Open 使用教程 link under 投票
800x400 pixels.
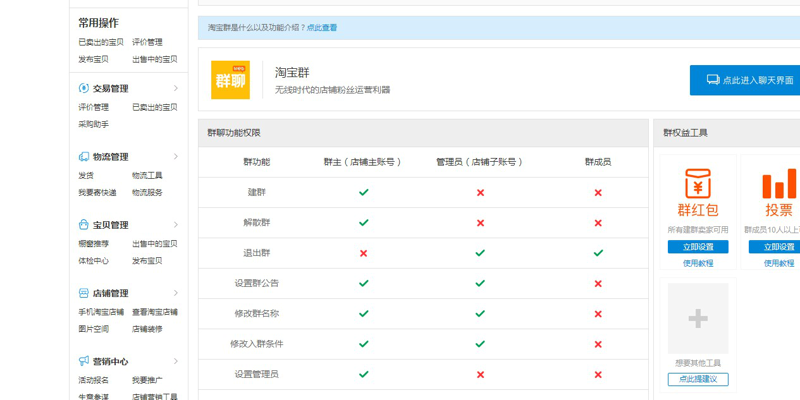click(x=779, y=263)
